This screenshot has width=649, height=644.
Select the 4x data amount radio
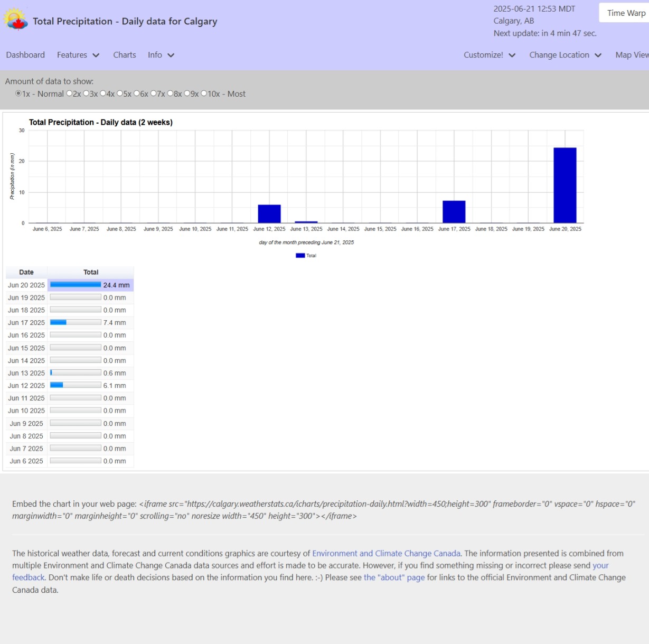(x=103, y=94)
